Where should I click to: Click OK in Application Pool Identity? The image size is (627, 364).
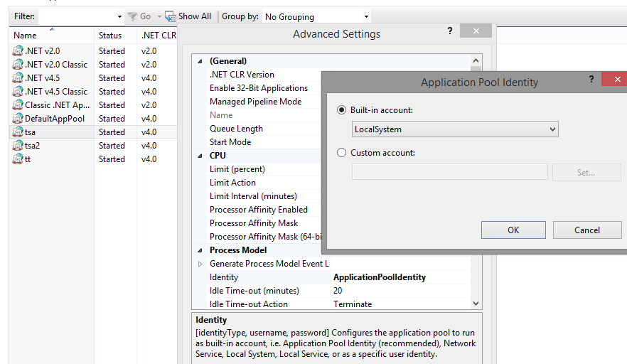tap(513, 230)
